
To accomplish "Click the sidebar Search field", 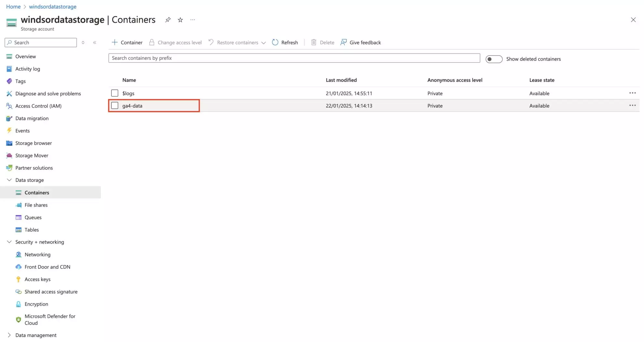I will (41, 43).
